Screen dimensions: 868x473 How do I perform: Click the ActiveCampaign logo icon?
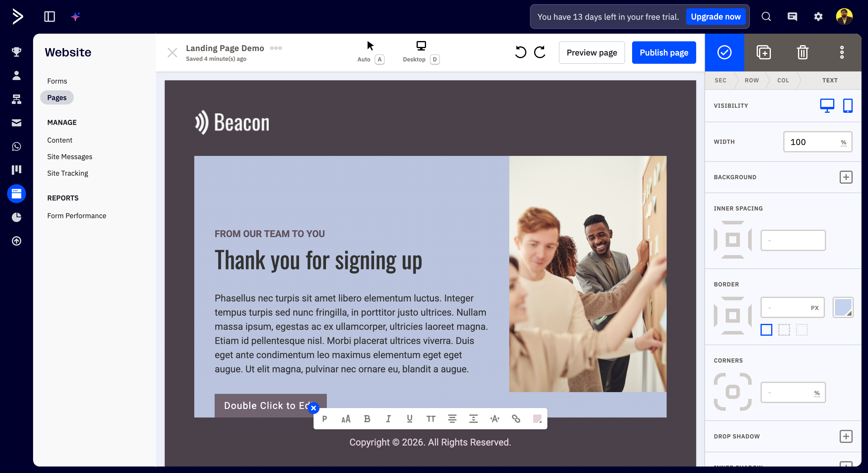pyautogui.click(x=17, y=17)
